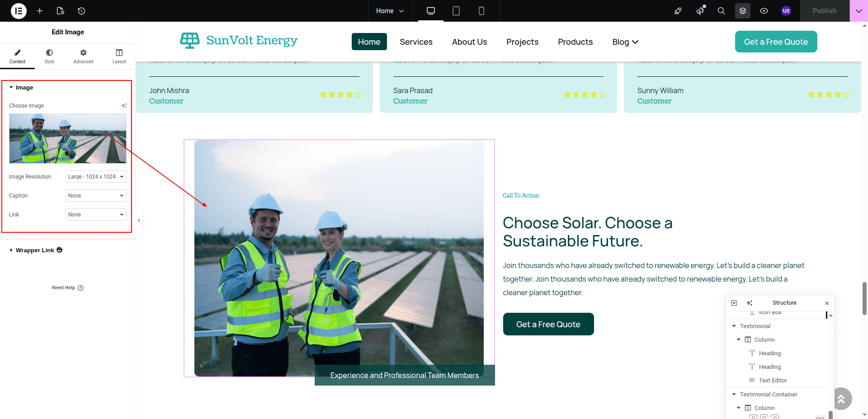The image size is (868, 419).
Task: Toggle the Structure layers icon
Action: click(x=742, y=11)
